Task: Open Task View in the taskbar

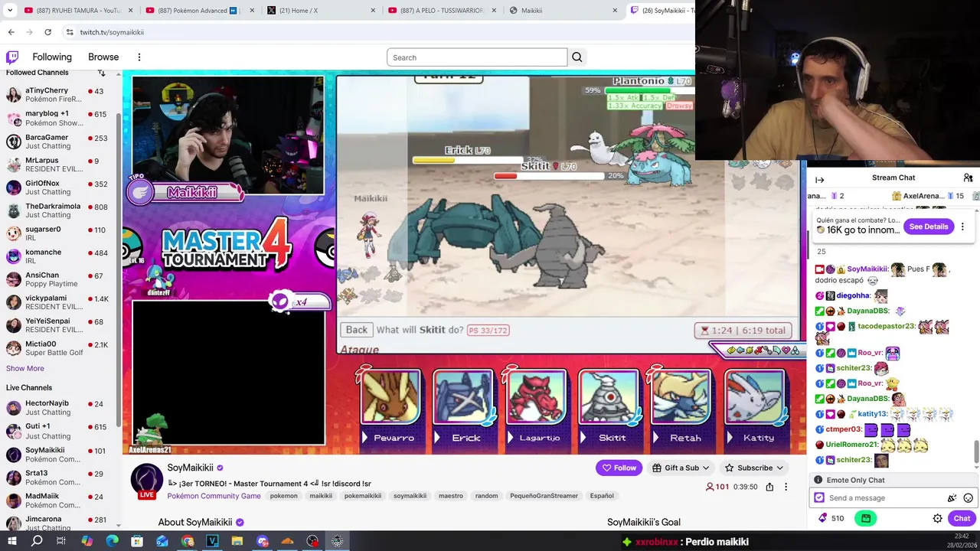Action: [61, 541]
